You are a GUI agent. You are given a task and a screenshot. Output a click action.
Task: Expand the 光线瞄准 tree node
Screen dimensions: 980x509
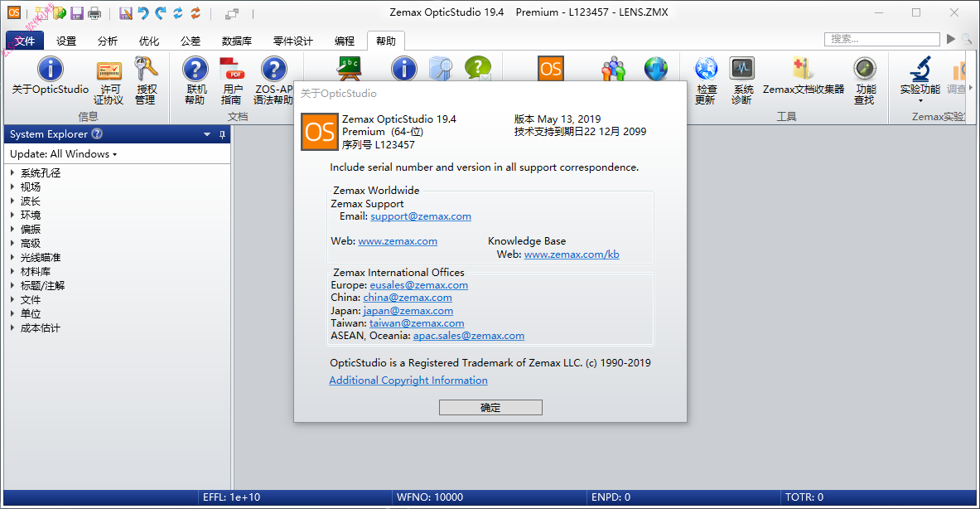coord(12,257)
